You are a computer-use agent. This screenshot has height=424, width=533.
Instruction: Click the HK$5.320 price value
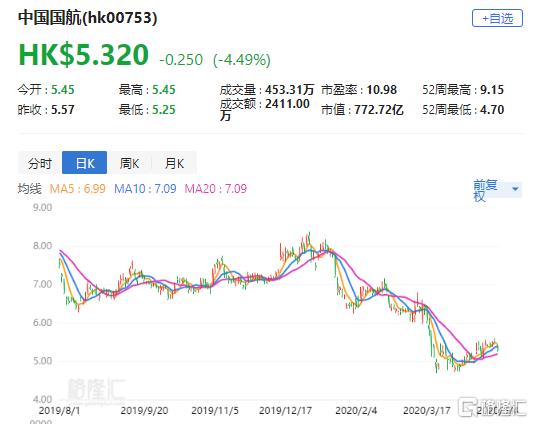[84, 55]
